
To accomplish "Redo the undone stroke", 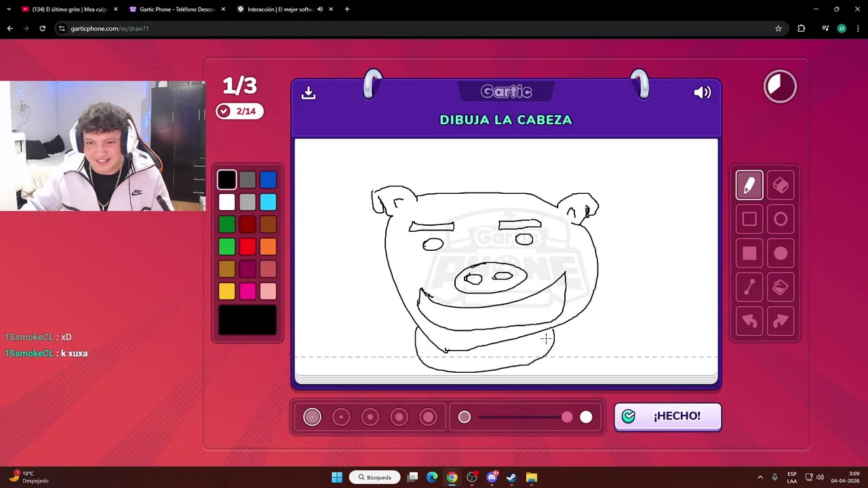I will [x=781, y=321].
